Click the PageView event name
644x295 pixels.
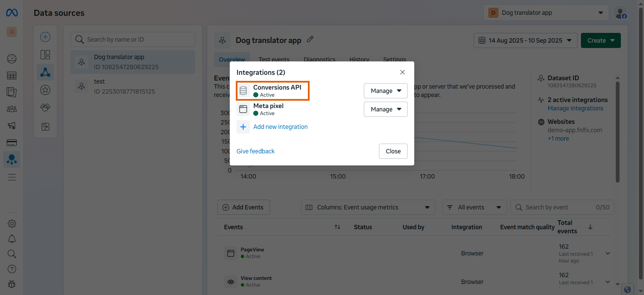[252, 250]
